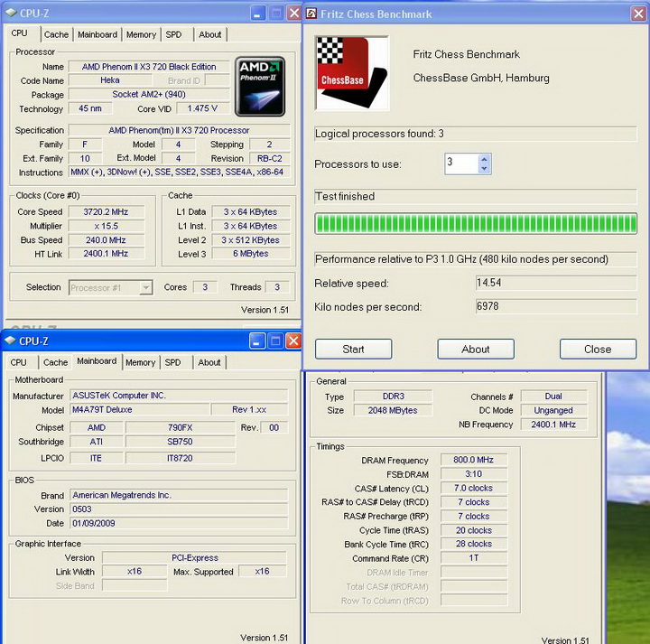Close the top CPU-Z window

[x=294, y=14]
